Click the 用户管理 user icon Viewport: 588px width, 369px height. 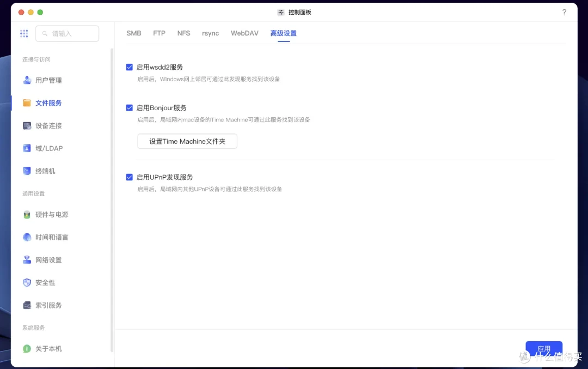click(x=27, y=80)
